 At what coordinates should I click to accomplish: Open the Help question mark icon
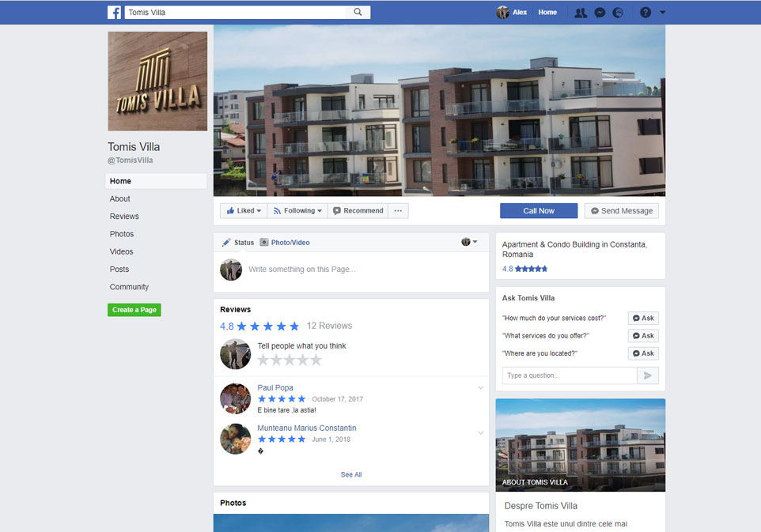(646, 13)
